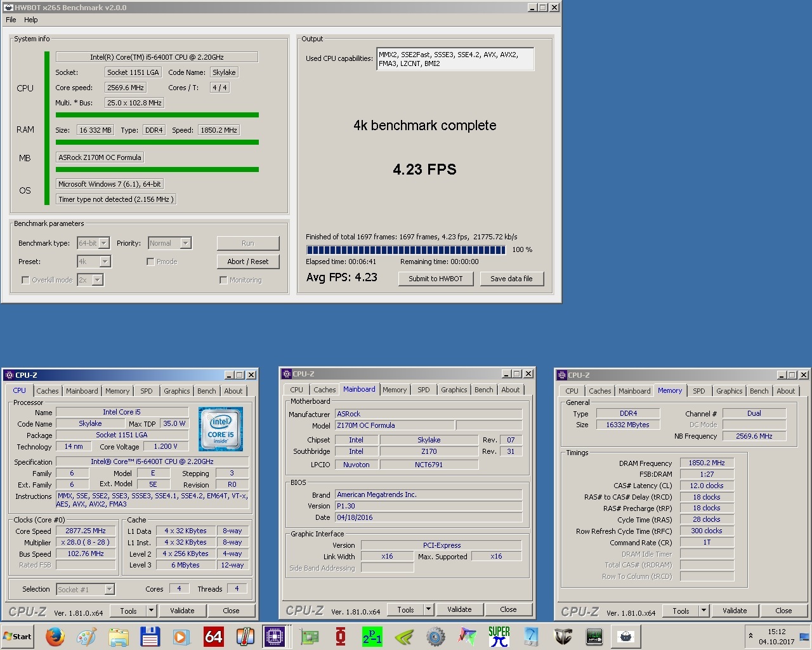Click the 4.23 FPS result text
Viewport: 812px width, 650px height.
[424, 169]
